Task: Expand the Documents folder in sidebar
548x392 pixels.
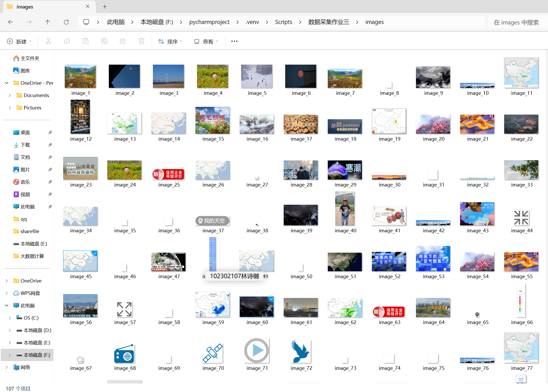Action: point(10,95)
